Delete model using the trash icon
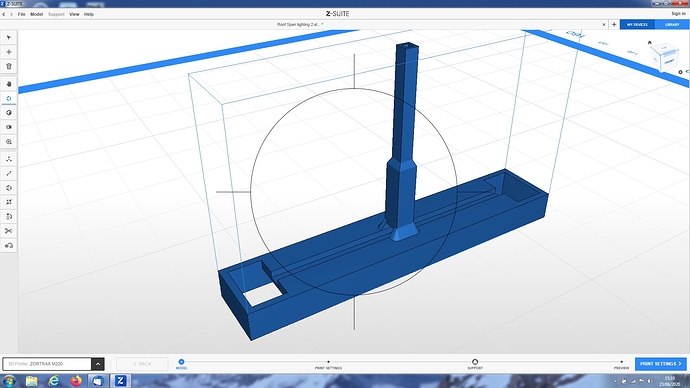Viewport: 690px width, 388px height. [9, 66]
